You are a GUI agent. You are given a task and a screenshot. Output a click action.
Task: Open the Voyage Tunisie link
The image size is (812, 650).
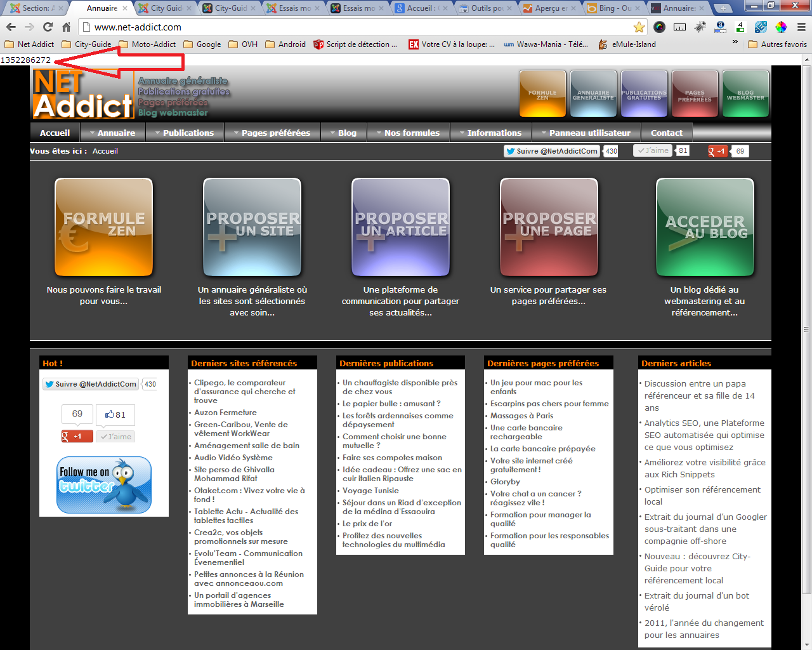tap(370, 491)
